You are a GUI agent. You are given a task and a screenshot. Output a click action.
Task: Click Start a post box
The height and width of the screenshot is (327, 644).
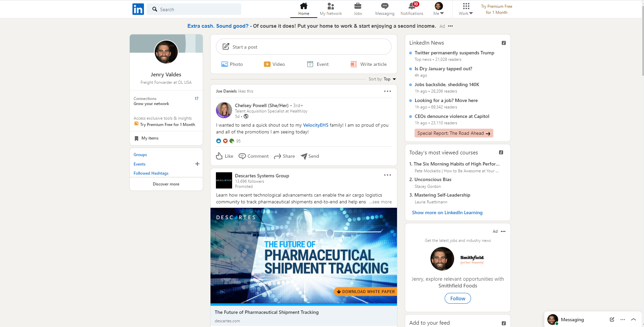click(304, 47)
